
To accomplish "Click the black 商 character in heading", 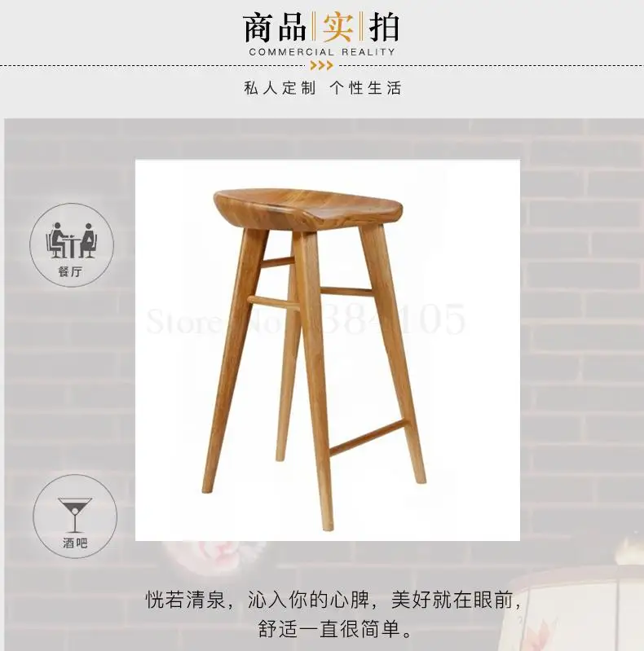I will [258, 28].
